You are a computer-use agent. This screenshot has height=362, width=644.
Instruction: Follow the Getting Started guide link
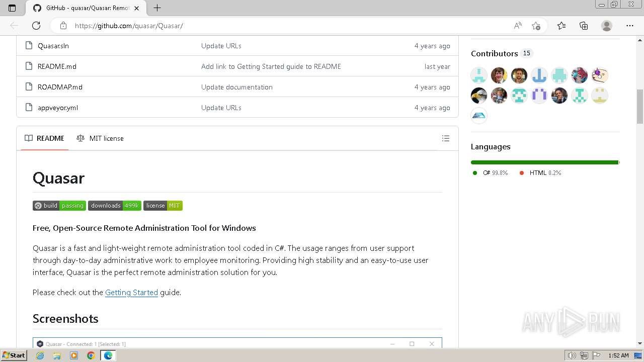coord(131,292)
